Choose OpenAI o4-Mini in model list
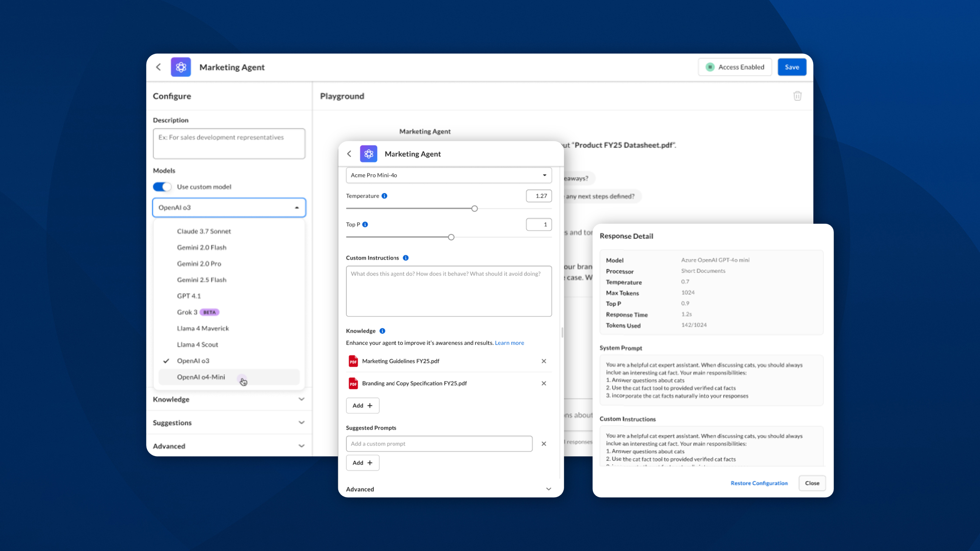This screenshot has width=980, height=551. coord(201,377)
